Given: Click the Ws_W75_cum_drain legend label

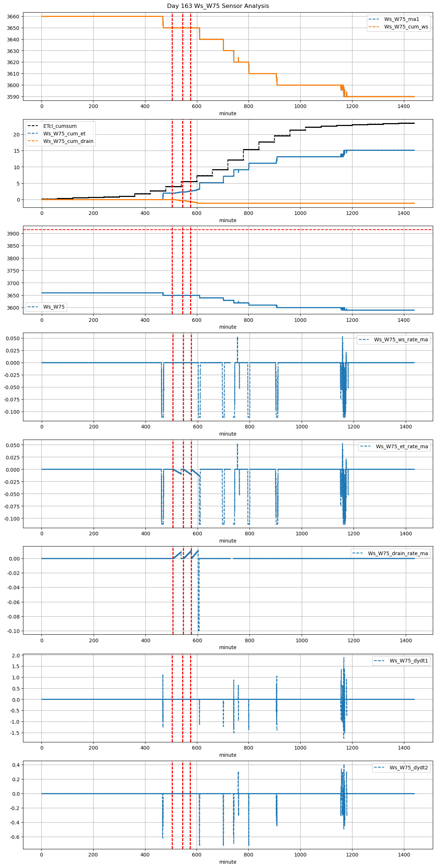Looking at the screenshot, I should pyautogui.click(x=68, y=141).
